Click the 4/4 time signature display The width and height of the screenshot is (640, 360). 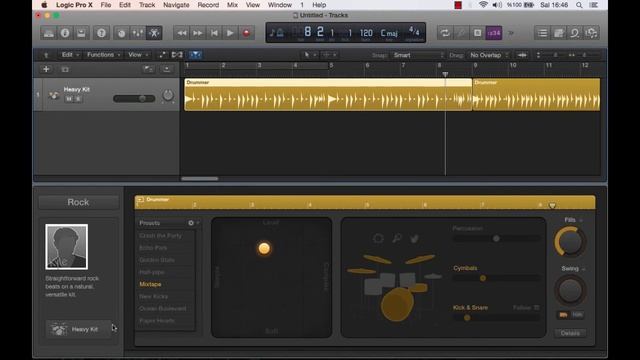click(x=414, y=31)
